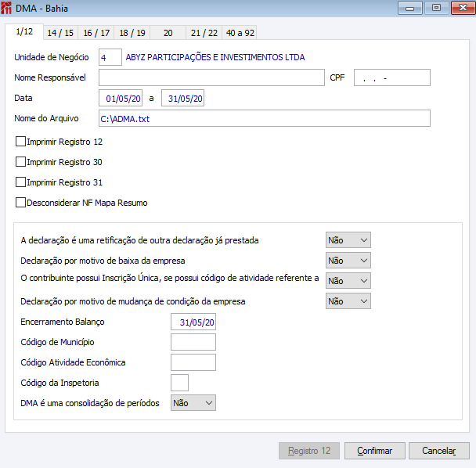This screenshot has width=476, height=468.
Task: Enable Imprimir Registro 12 checkbox
Action: tap(20, 142)
